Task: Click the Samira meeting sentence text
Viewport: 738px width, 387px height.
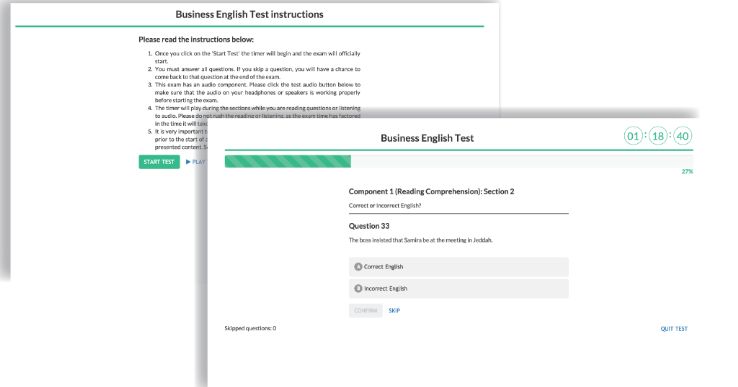Action: [421, 240]
